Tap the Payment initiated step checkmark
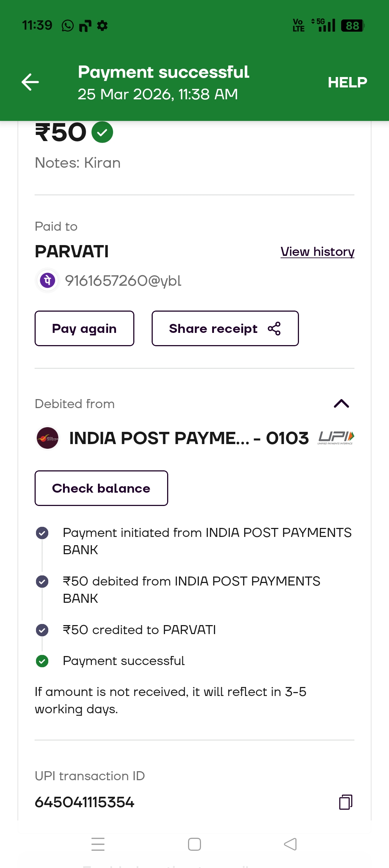The height and width of the screenshot is (868, 389). (42, 533)
